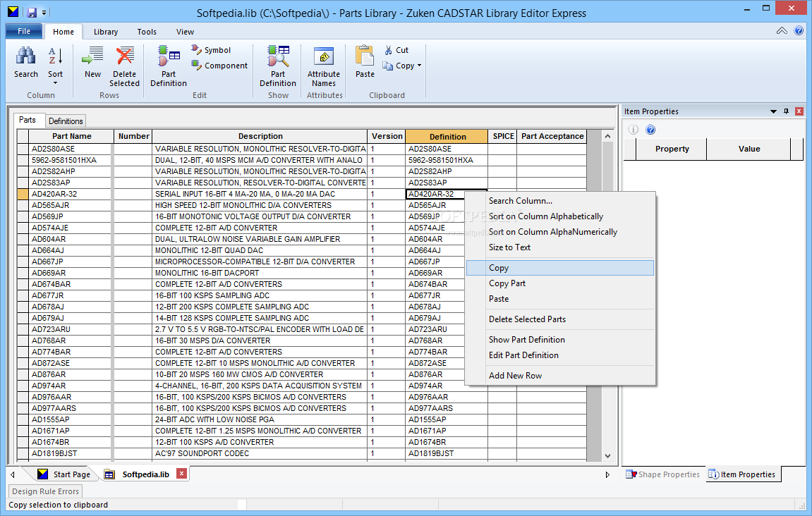Switch to the Library ribbon tab
Viewport: 812px width, 516px height.
[106, 32]
